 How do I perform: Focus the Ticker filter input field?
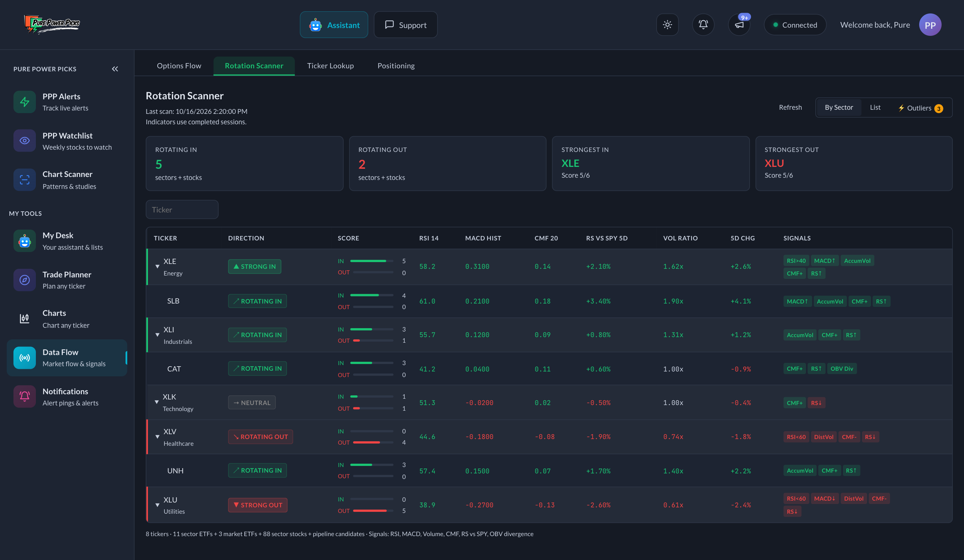182,209
